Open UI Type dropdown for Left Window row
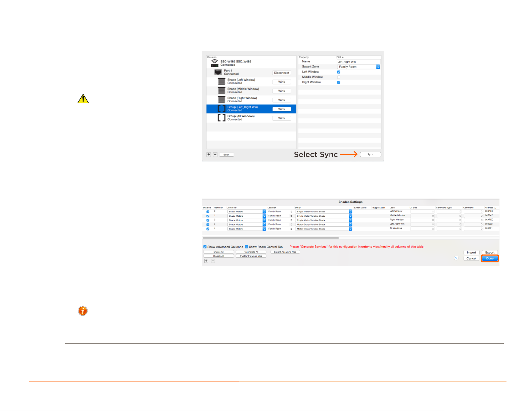This screenshot has width=532, height=411. pyautogui.click(x=422, y=211)
